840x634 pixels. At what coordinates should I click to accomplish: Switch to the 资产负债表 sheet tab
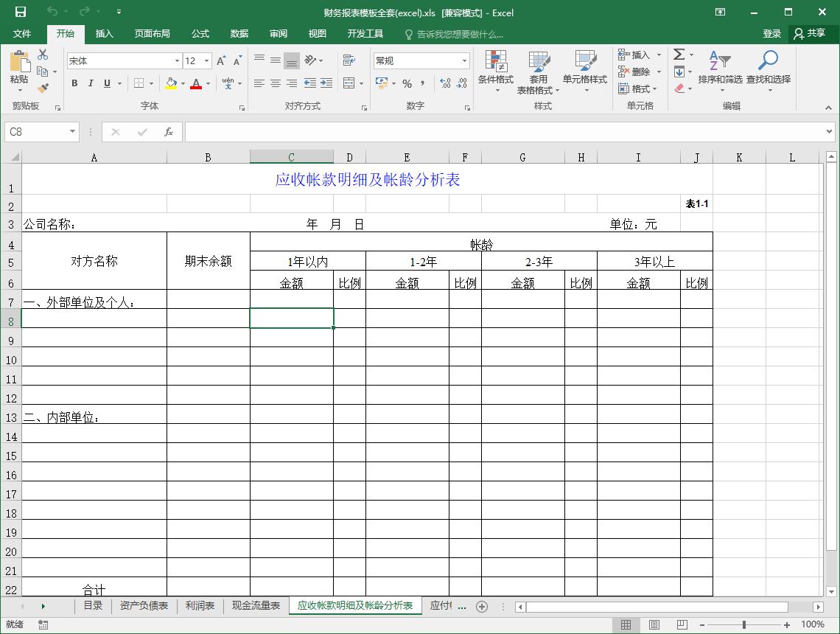(x=144, y=606)
